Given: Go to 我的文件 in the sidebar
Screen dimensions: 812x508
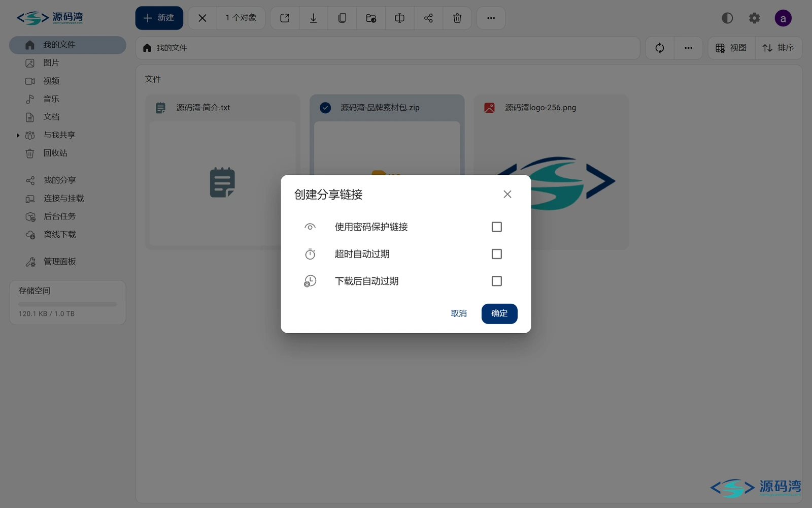Looking at the screenshot, I should coord(67,45).
